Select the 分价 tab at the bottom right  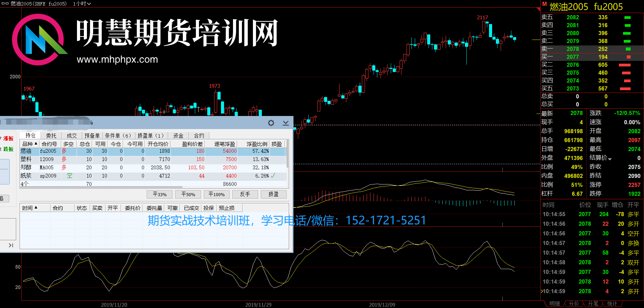point(574,304)
